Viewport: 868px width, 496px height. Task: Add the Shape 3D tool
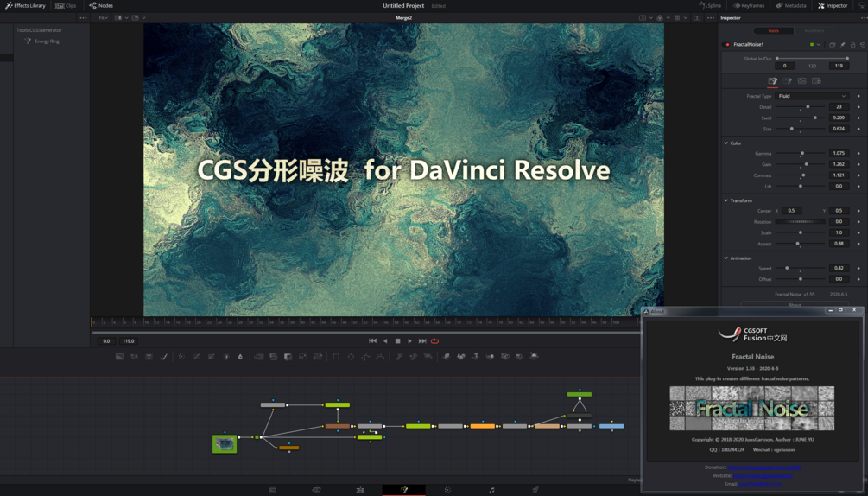460,357
